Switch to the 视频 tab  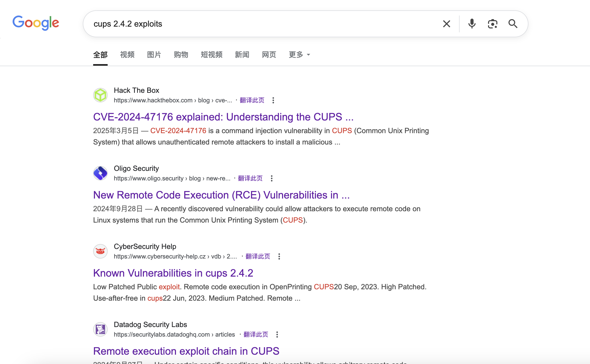pos(127,55)
